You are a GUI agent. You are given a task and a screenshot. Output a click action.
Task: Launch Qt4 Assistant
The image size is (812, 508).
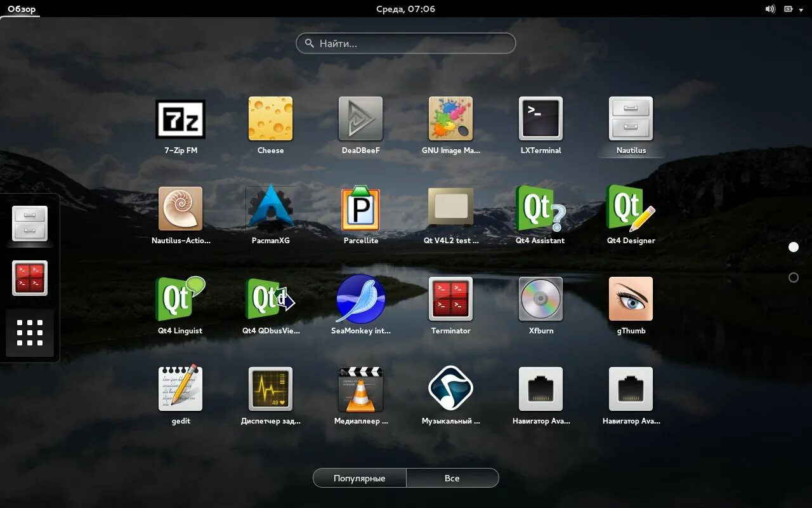pos(540,208)
